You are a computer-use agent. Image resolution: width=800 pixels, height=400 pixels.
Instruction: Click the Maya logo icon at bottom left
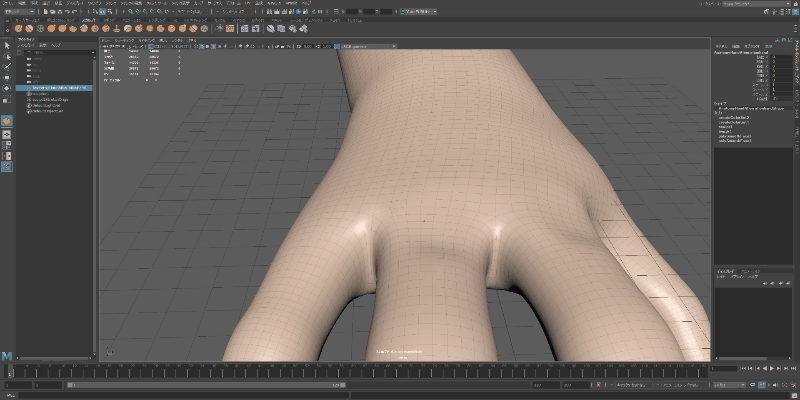tap(7, 355)
